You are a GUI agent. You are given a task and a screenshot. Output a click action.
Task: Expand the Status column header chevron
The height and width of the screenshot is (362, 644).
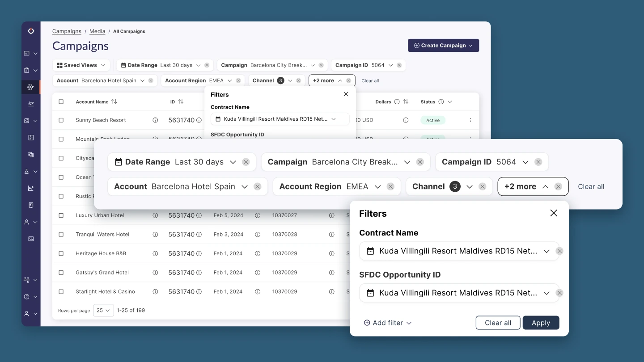tap(450, 102)
